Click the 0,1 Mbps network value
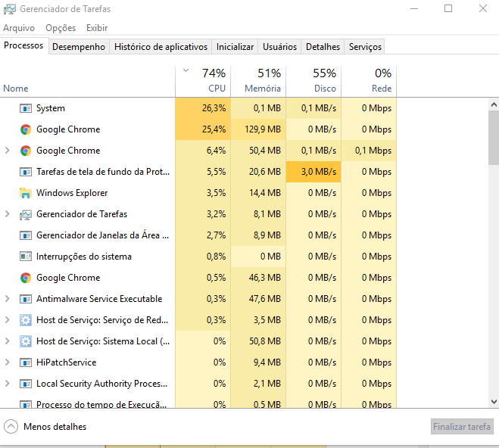Viewport: 499px width, 448px height. tap(373, 151)
